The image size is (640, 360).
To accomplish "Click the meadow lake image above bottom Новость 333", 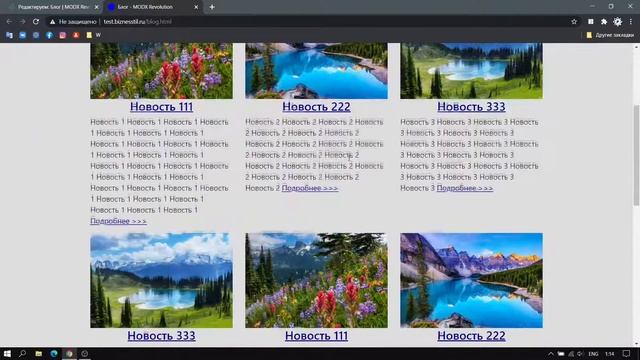I will (x=161, y=280).
